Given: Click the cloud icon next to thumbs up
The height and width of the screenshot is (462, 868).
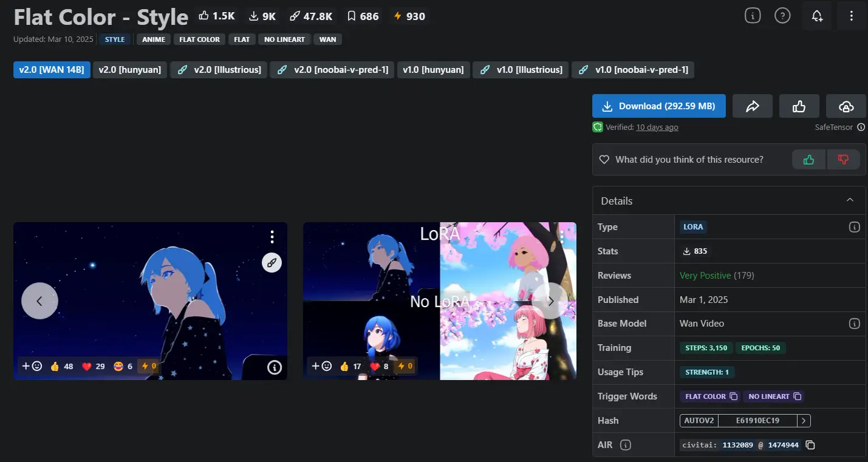Looking at the screenshot, I should [846, 106].
